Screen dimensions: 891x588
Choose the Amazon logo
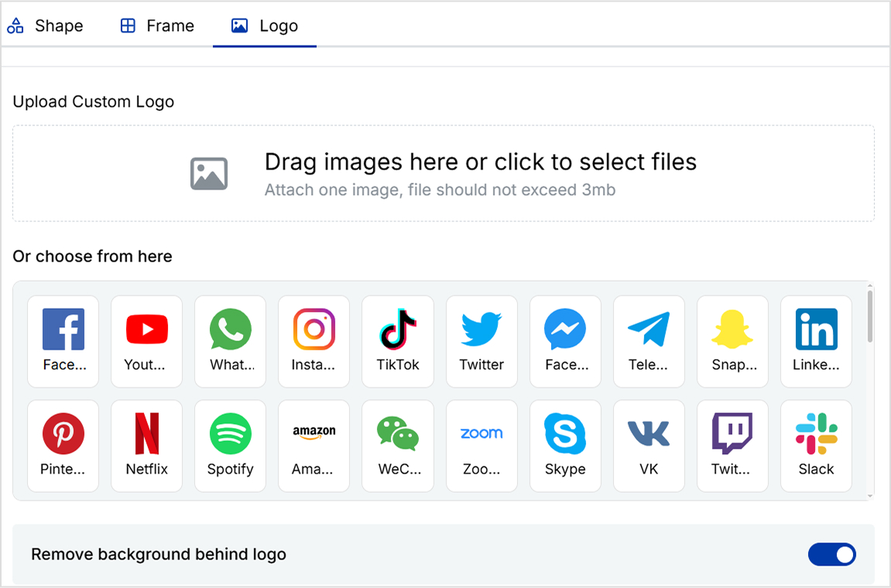pyautogui.click(x=314, y=446)
